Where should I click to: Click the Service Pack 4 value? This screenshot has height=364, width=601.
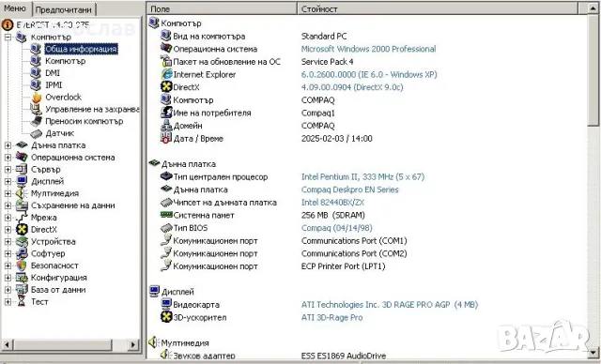click(x=328, y=62)
